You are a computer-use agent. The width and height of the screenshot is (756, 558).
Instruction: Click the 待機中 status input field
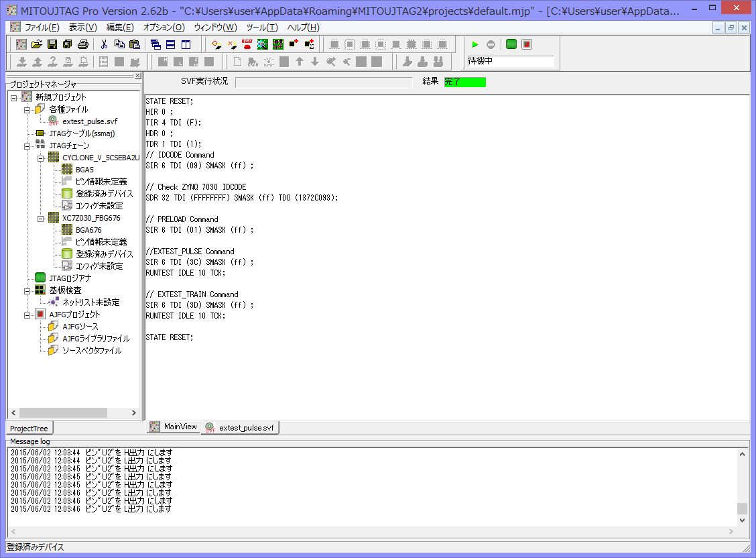click(x=511, y=62)
